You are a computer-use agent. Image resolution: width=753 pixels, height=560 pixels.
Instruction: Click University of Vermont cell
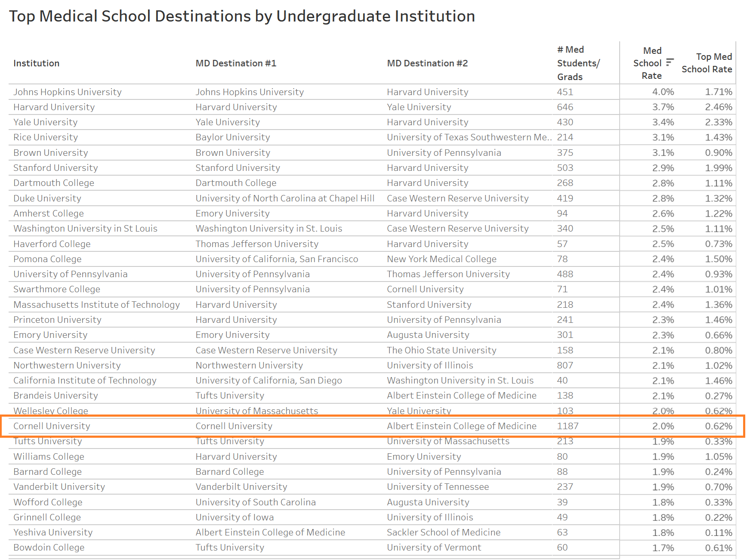(x=434, y=548)
